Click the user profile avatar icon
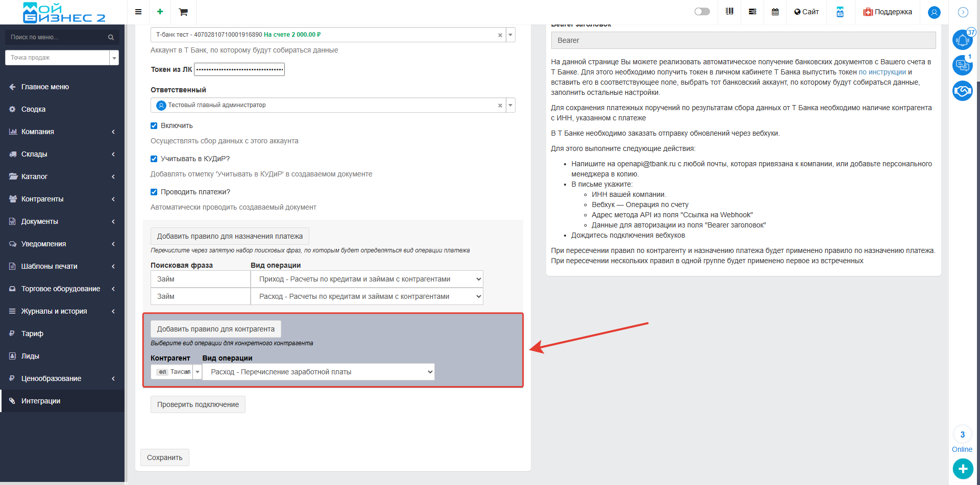 [934, 12]
